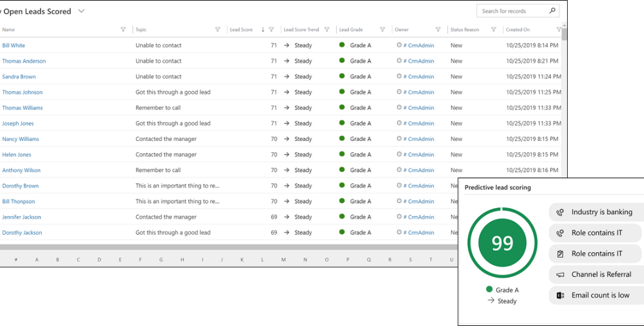This screenshot has width=644, height=326.
Task: Click green Grade A dot in Thomas Anderson row
Action: coord(342,60)
